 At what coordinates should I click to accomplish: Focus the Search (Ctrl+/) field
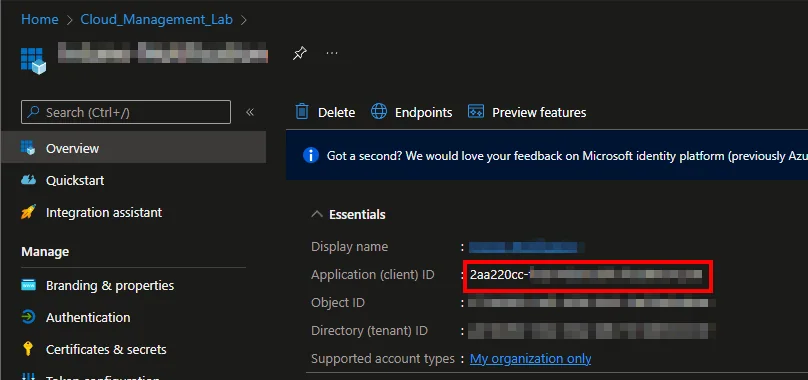pyautogui.click(x=126, y=112)
